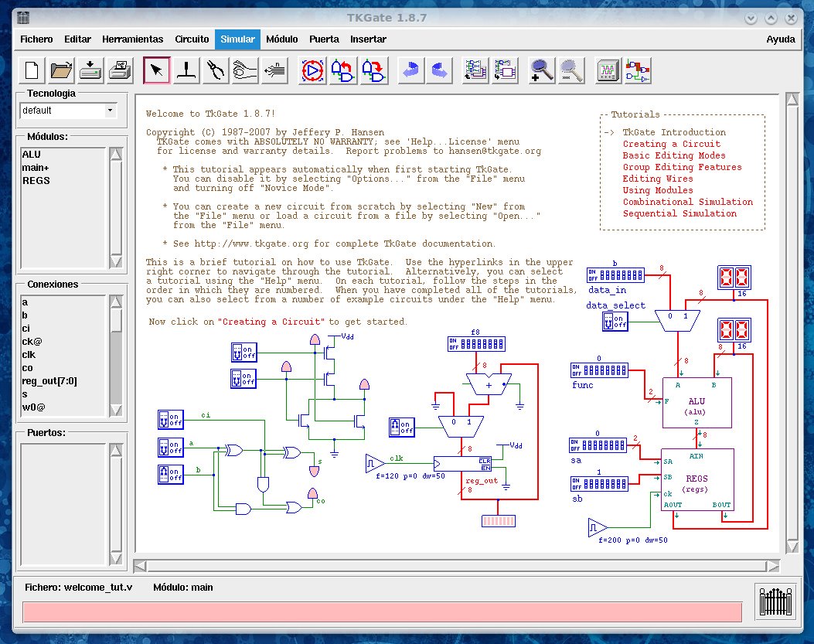Screen dimensions: 814x644
Task: Open the Ayuda menu
Action: coord(780,39)
